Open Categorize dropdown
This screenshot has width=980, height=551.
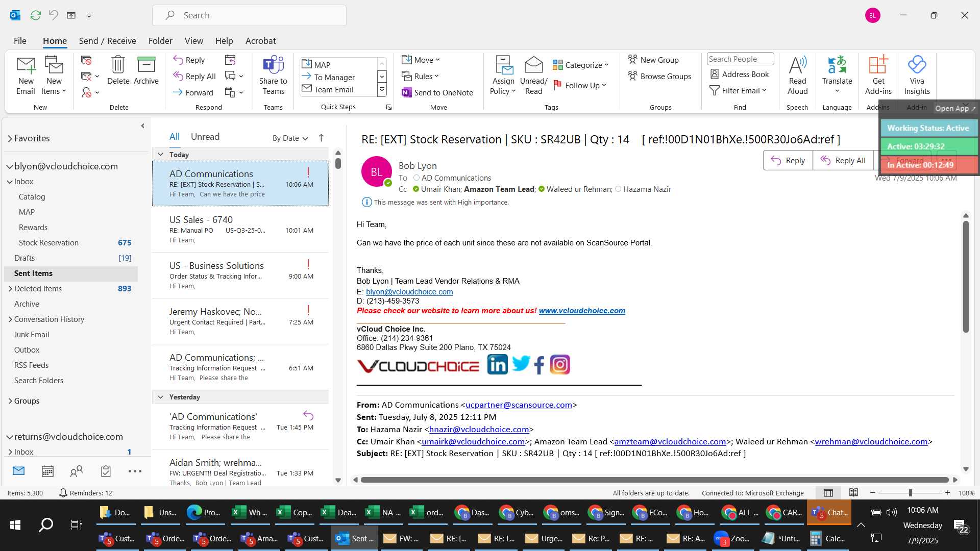coord(581,65)
